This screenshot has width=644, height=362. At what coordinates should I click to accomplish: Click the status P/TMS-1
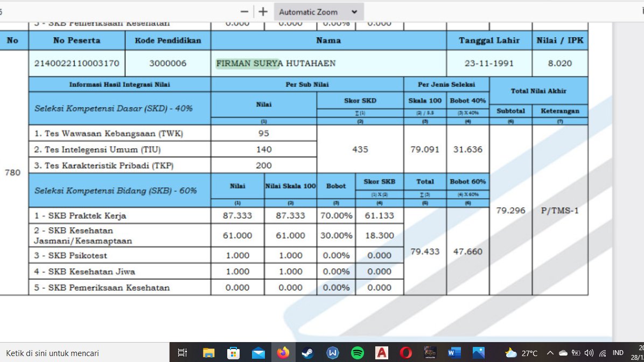[560, 211]
